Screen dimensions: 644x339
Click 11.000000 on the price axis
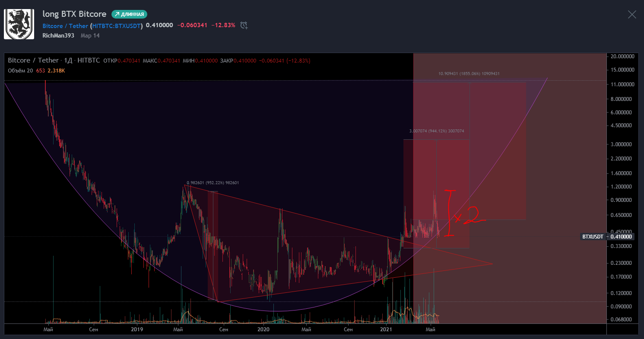622,85
